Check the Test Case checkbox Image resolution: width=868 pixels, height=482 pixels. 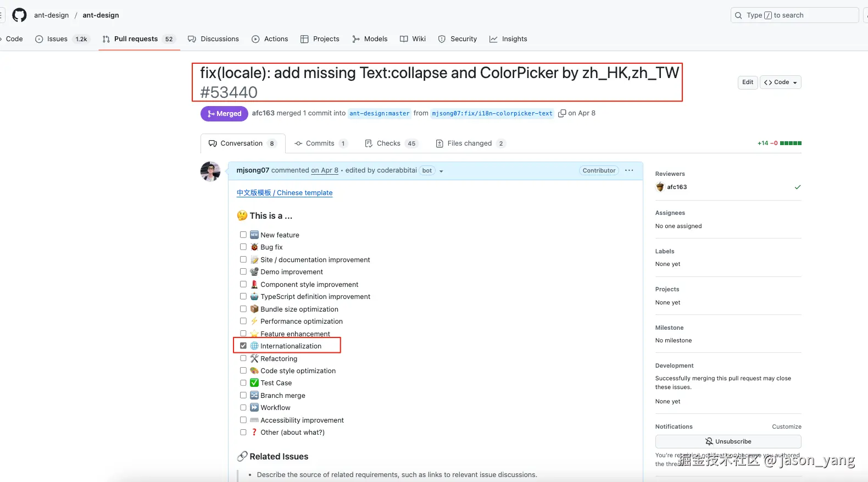(243, 383)
